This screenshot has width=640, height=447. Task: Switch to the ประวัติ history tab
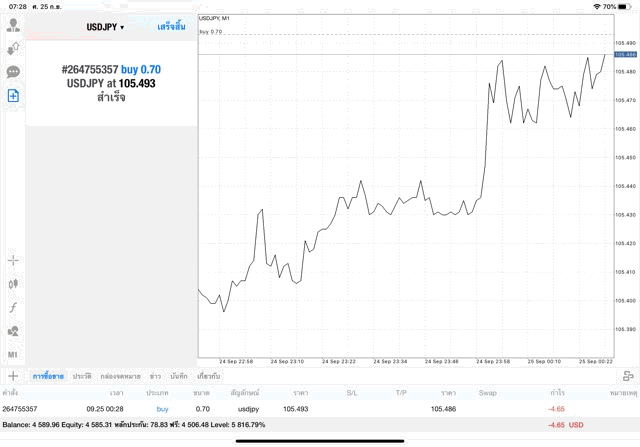(x=81, y=376)
